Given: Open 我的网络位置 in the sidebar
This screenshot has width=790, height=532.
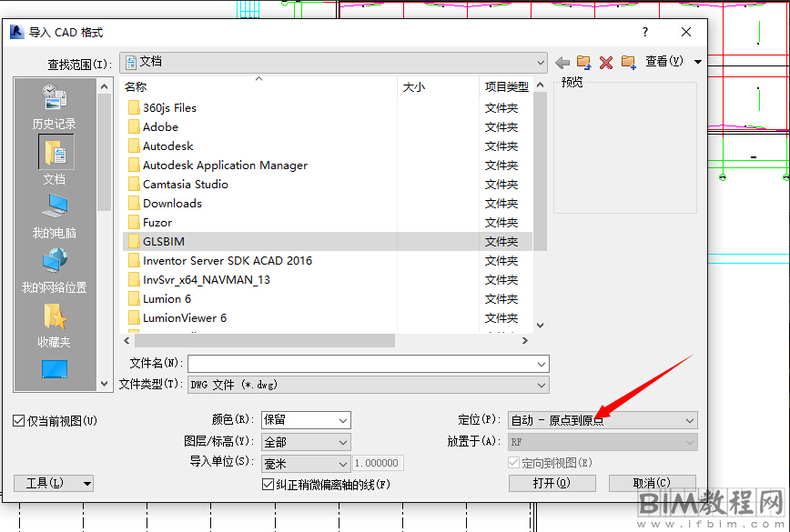Looking at the screenshot, I should point(55,270).
